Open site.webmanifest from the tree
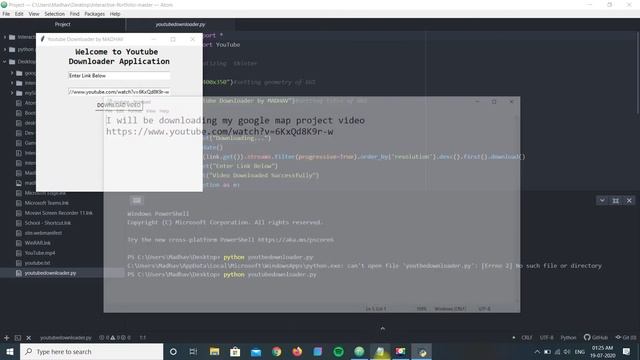The image size is (640, 360). click(43, 233)
